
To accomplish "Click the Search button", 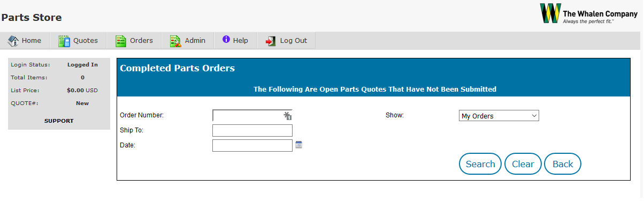I will [x=480, y=164].
